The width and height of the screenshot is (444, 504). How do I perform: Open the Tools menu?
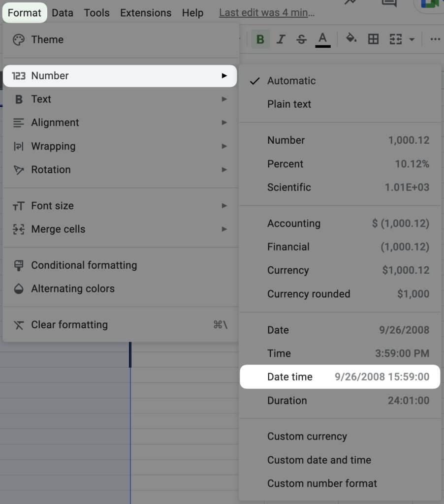[x=96, y=12]
